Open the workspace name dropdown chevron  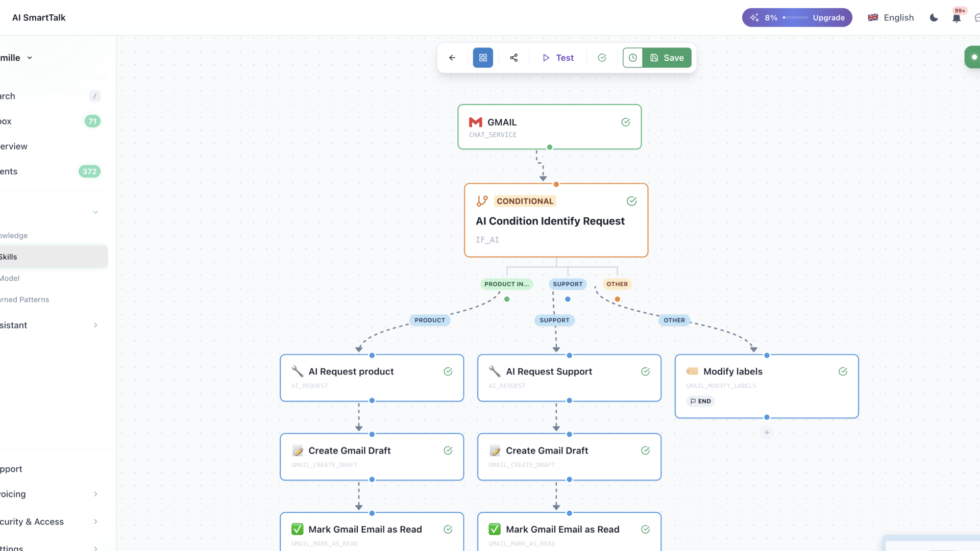30,58
